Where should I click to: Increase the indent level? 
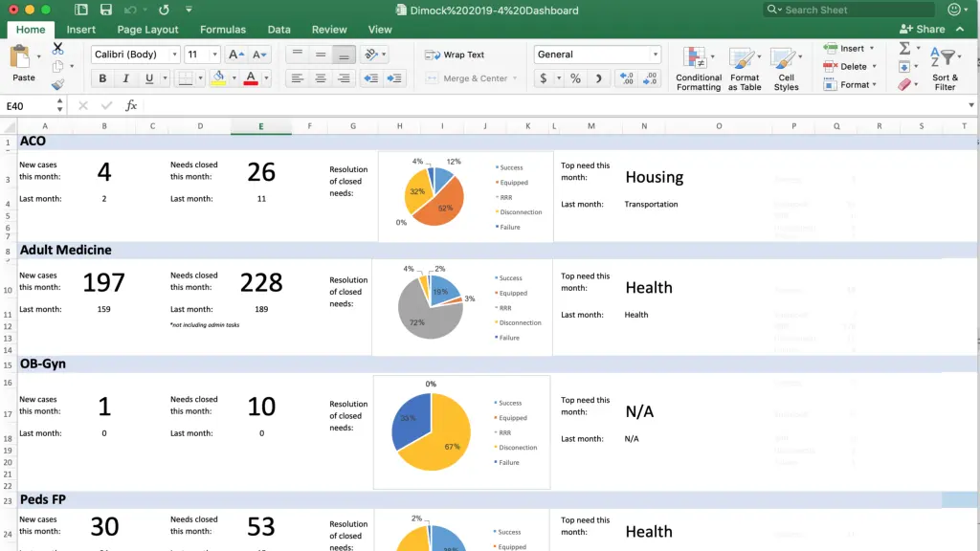coord(394,78)
